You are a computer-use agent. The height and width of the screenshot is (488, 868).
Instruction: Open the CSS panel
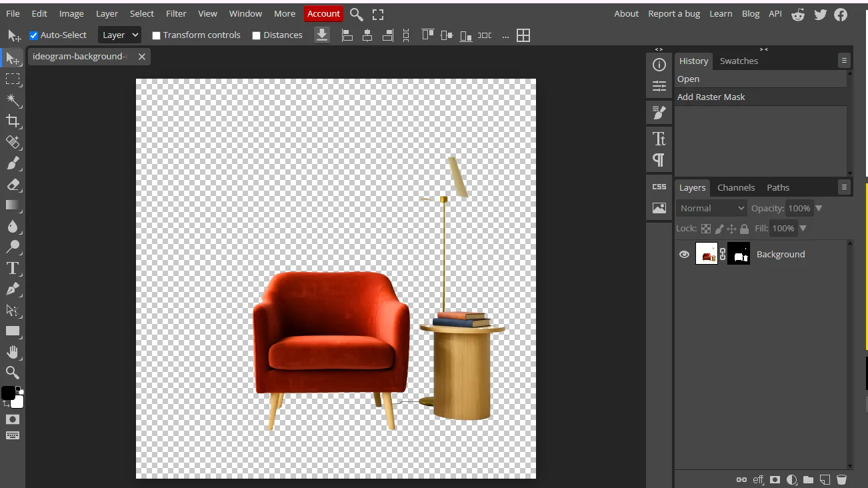point(659,187)
